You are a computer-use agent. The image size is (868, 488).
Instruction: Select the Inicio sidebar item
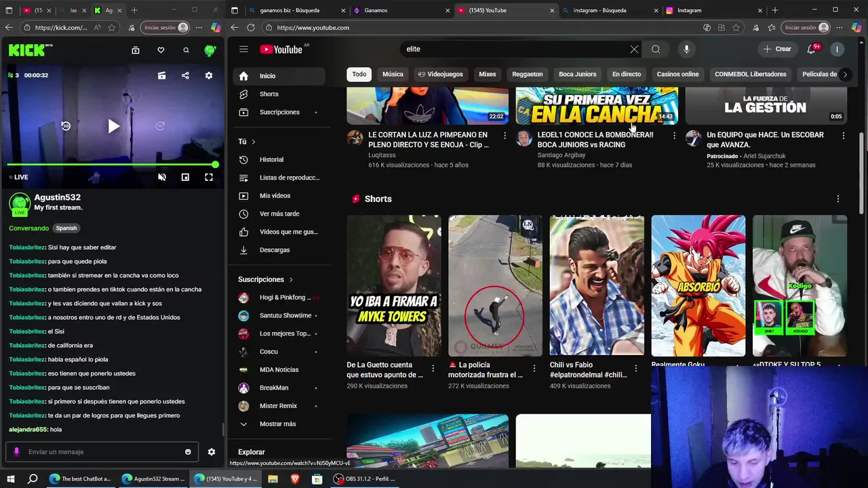[280, 76]
